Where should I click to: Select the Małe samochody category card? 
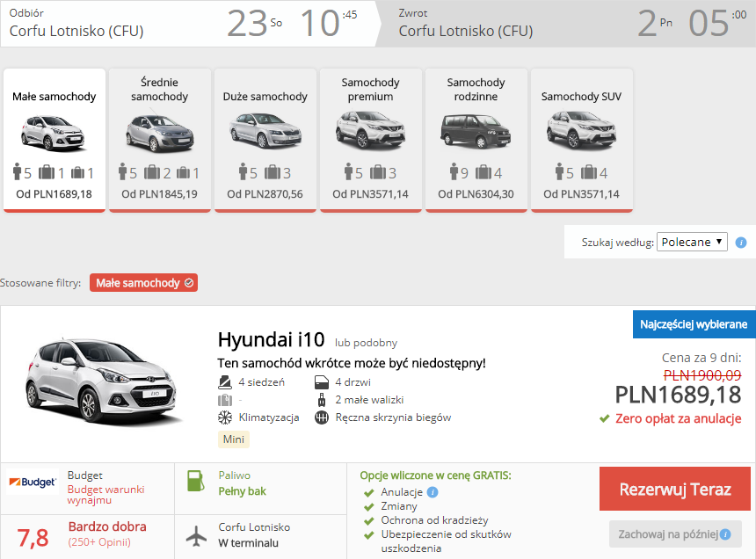tap(55, 140)
